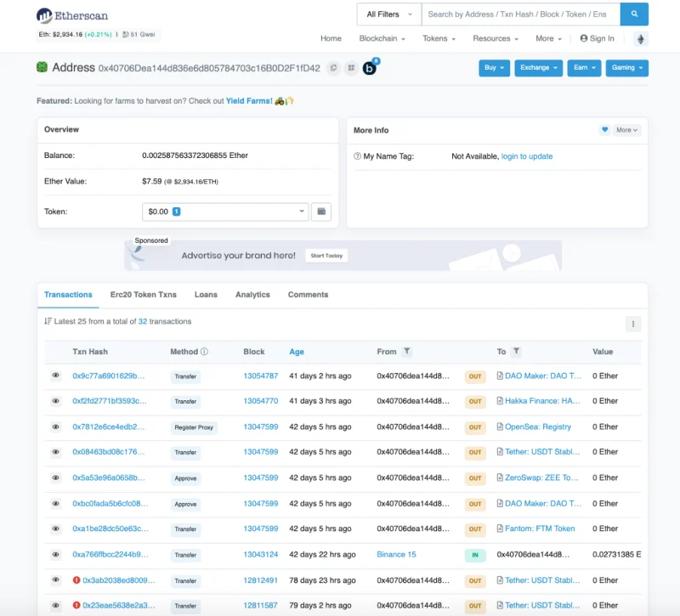The width and height of the screenshot is (680, 616).
Task: Filter the To column with the funnel icon
Action: point(516,351)
